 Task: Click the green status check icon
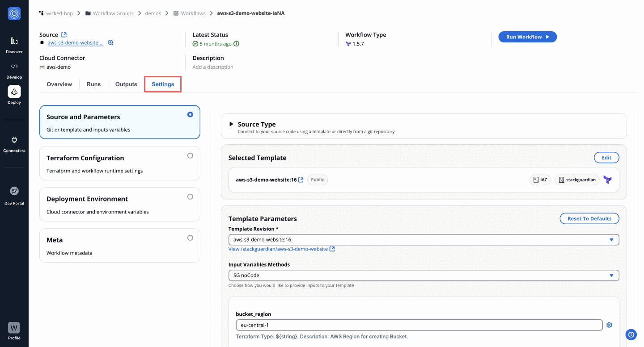[195, 44]
